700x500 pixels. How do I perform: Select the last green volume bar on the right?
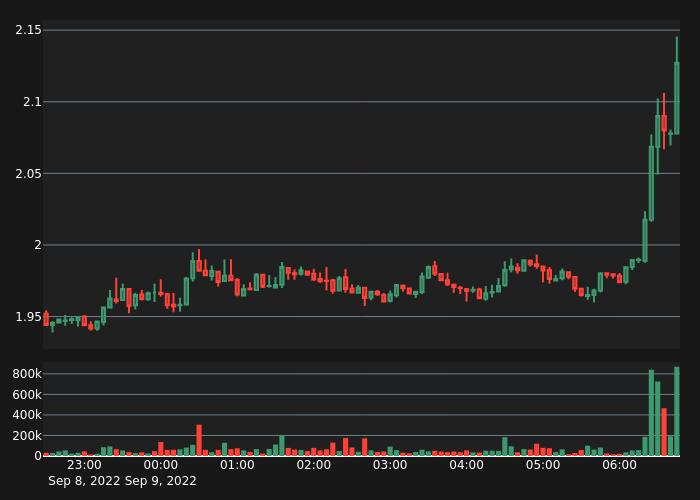pos(677,411)
